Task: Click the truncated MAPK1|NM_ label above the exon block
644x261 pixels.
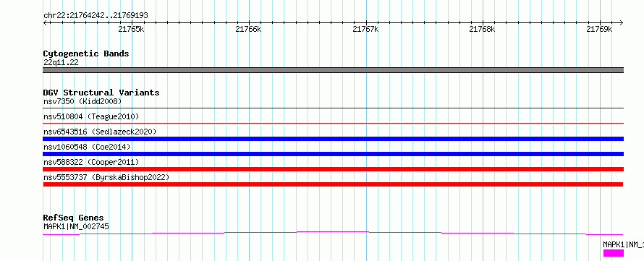Action: (x=623, y=244)
